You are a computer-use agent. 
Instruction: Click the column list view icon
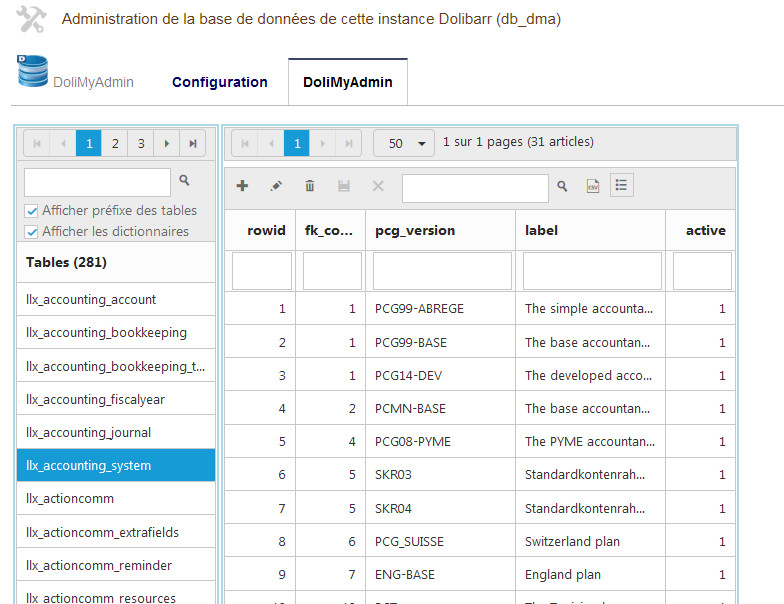click(x=621, y=186)
